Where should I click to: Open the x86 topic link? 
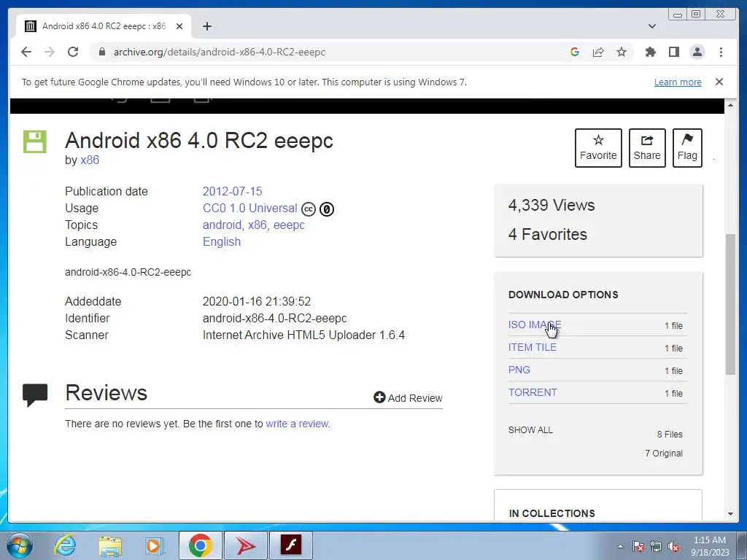click(257, 225)
